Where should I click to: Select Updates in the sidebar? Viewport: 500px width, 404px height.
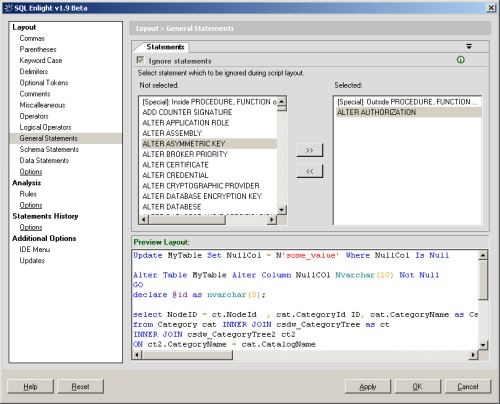(x=32, y=261)
